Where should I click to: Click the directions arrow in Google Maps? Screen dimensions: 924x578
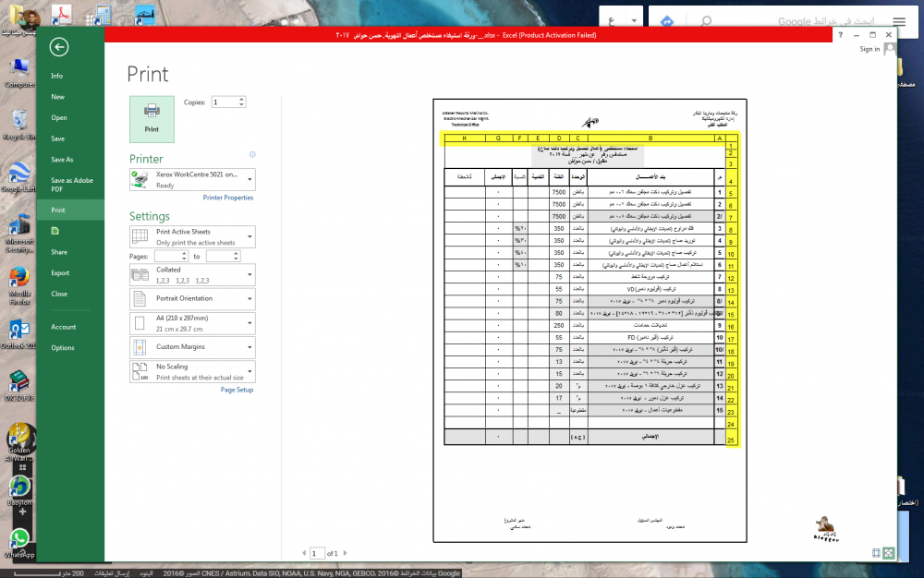[667, 21]
